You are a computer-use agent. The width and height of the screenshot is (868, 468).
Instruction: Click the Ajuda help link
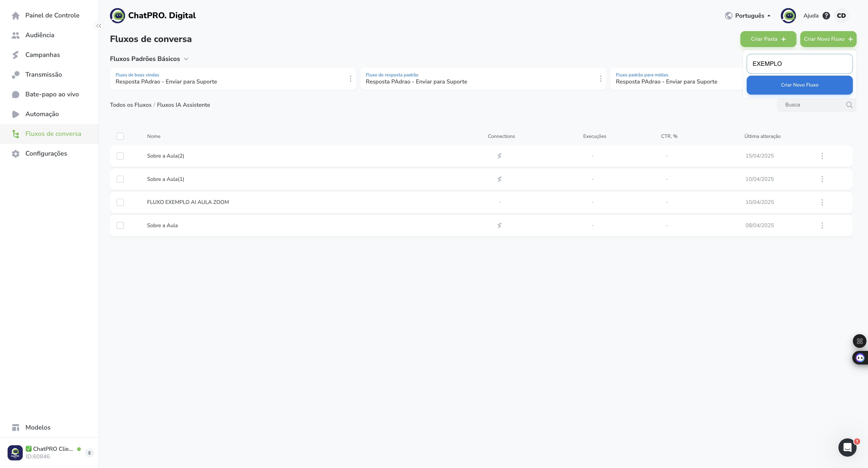pyautogui.click(x=811, y=15)
